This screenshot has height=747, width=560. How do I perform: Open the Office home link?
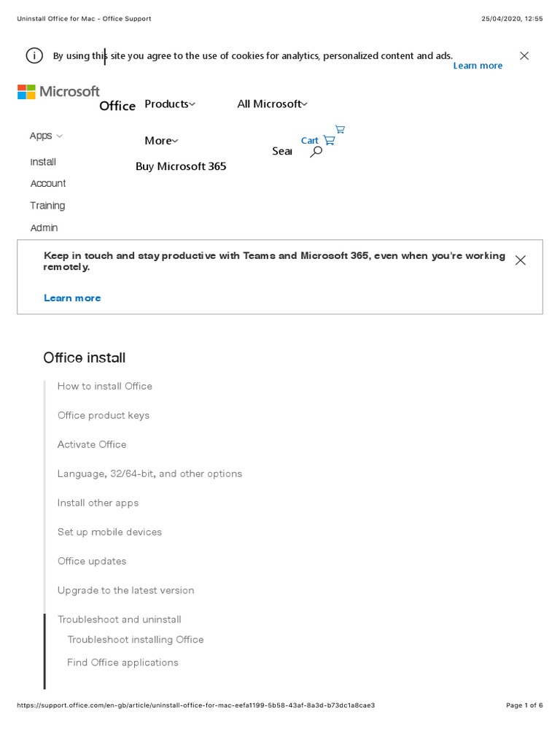coord(117,106)
